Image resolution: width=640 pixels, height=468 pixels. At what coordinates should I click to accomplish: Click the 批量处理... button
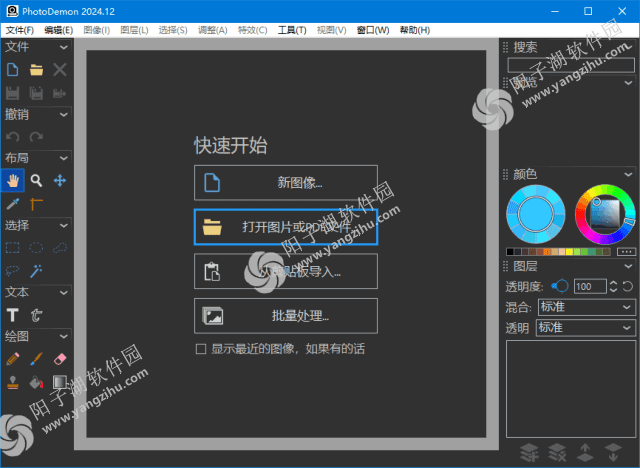coord(286,316)
